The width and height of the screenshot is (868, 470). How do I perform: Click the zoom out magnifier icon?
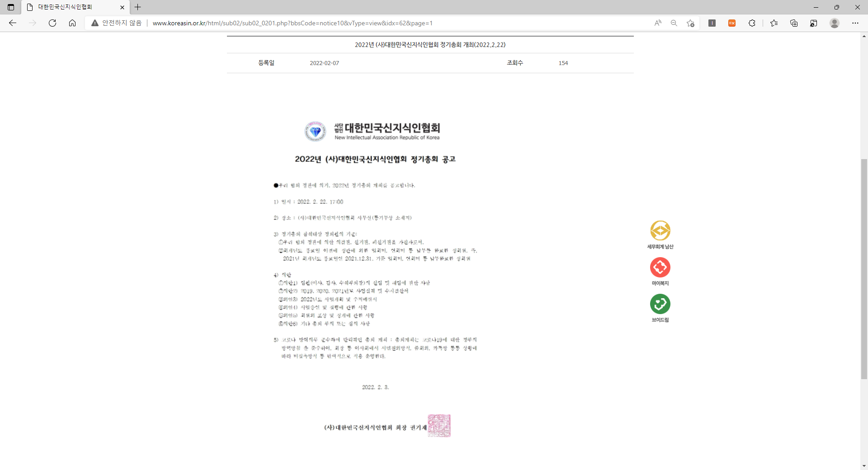pos(674,23)
